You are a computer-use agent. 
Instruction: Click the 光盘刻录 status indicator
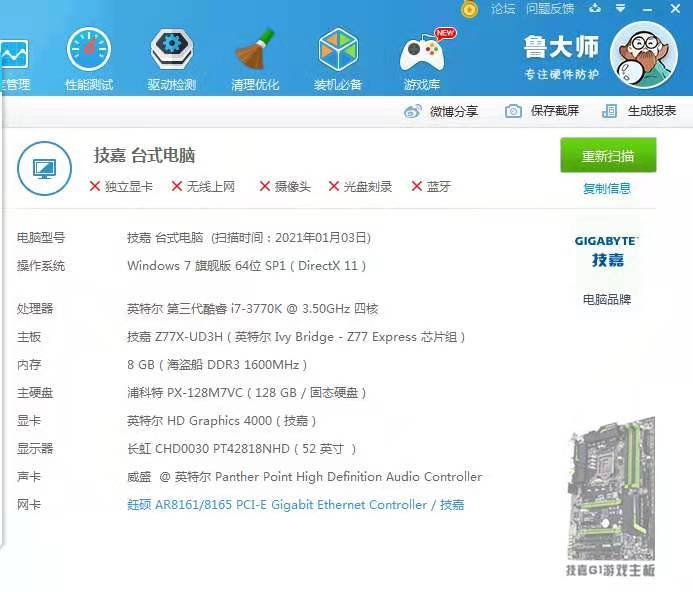(x=360, y=187)
